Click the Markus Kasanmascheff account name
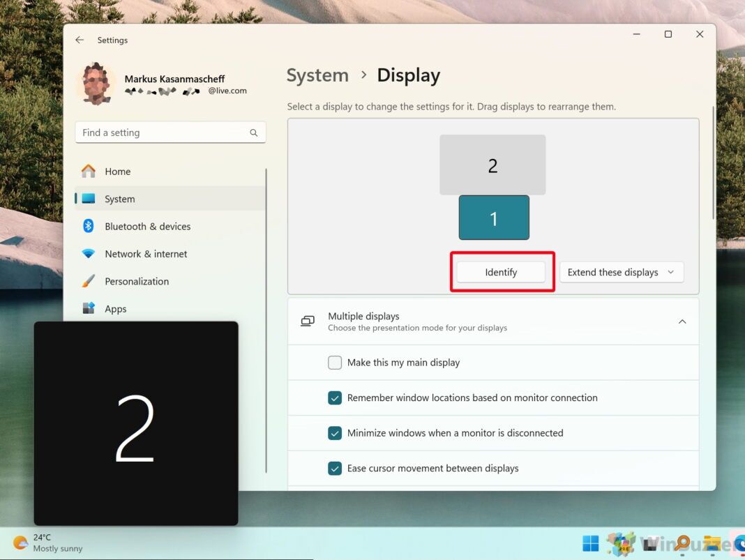 174,79
